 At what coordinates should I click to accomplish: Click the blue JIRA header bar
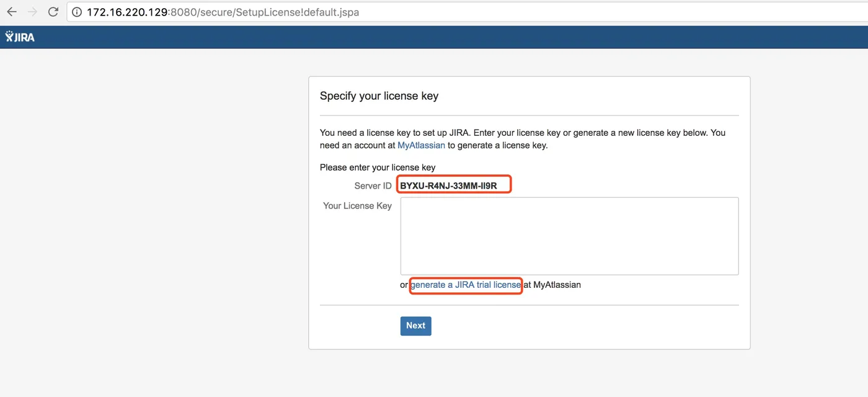pyautogui.click(x=434, y=37)
